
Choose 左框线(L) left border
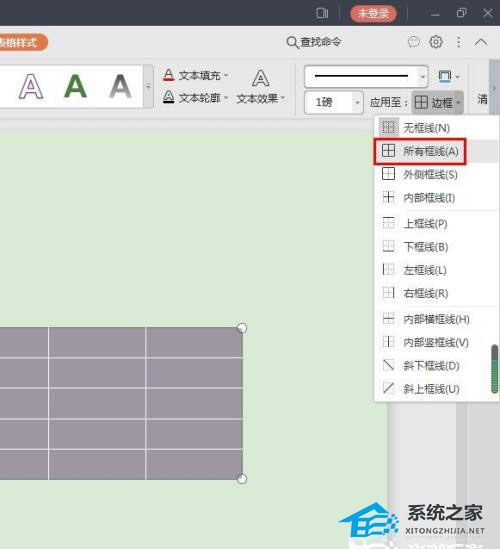436,270
